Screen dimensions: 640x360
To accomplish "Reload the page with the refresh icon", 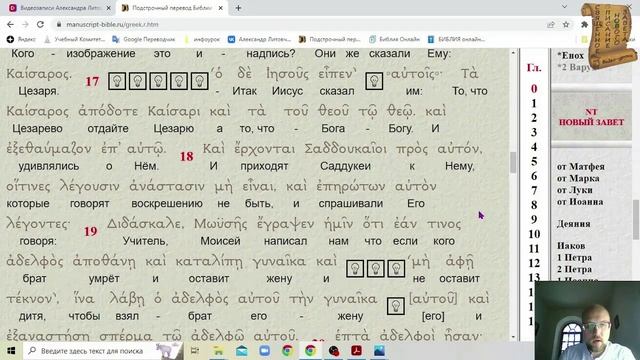I will click(40, 24).
